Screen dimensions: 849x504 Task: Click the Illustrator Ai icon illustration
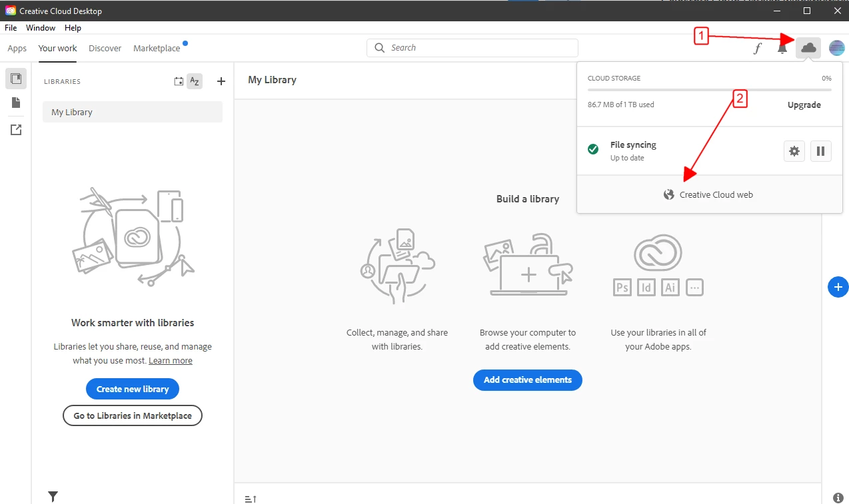tap(670, 288)
